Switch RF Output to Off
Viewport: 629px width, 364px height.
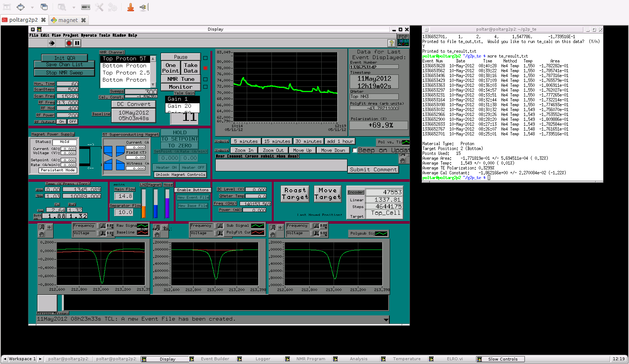[73, 122]
